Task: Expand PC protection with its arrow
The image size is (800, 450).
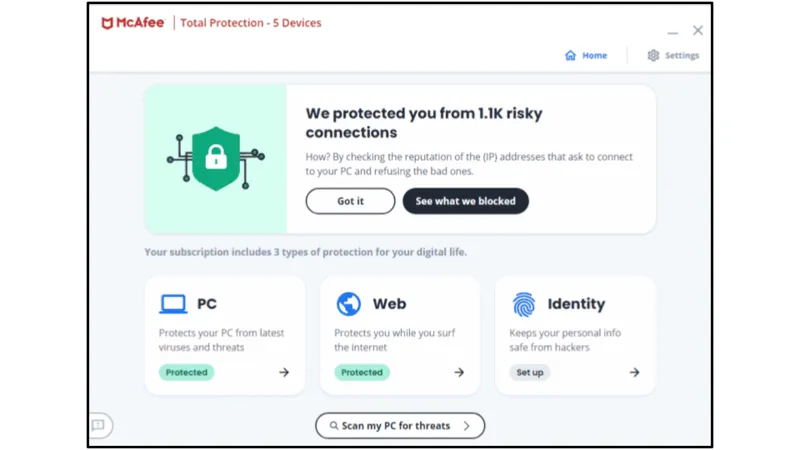Action: point(284,372)
